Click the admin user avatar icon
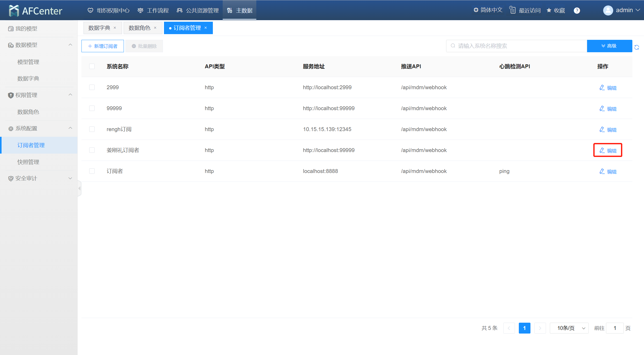The image size is (644, 355). (608, 10)
